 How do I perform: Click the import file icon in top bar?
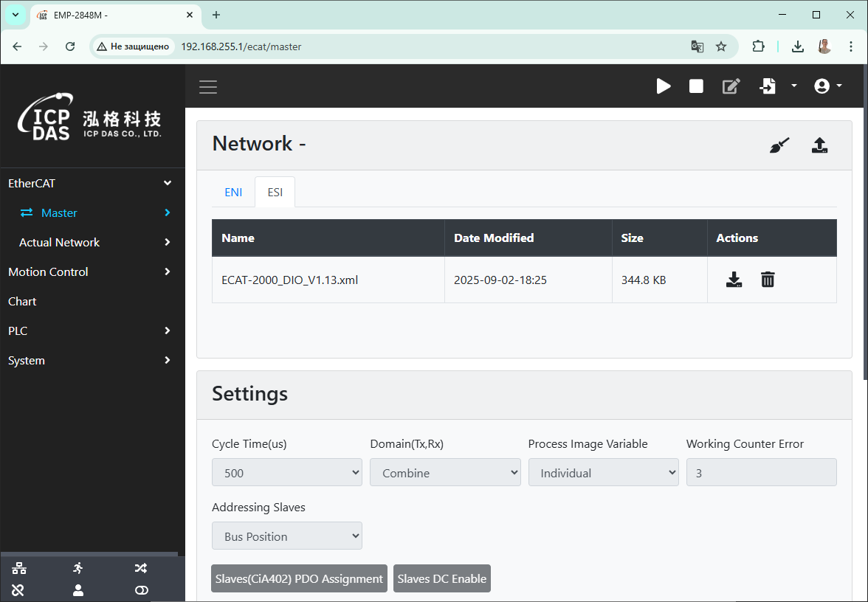pos(768,86)
